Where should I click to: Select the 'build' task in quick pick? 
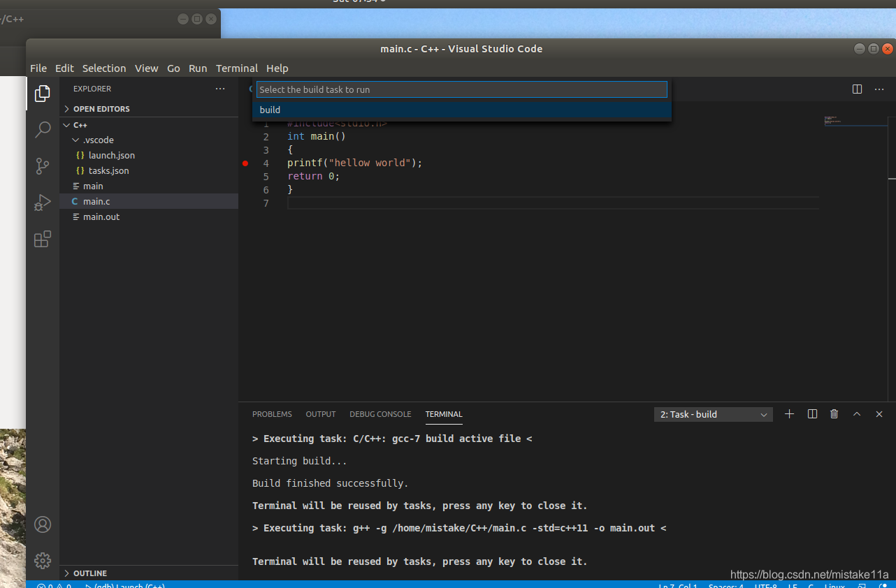coord(462,110)
